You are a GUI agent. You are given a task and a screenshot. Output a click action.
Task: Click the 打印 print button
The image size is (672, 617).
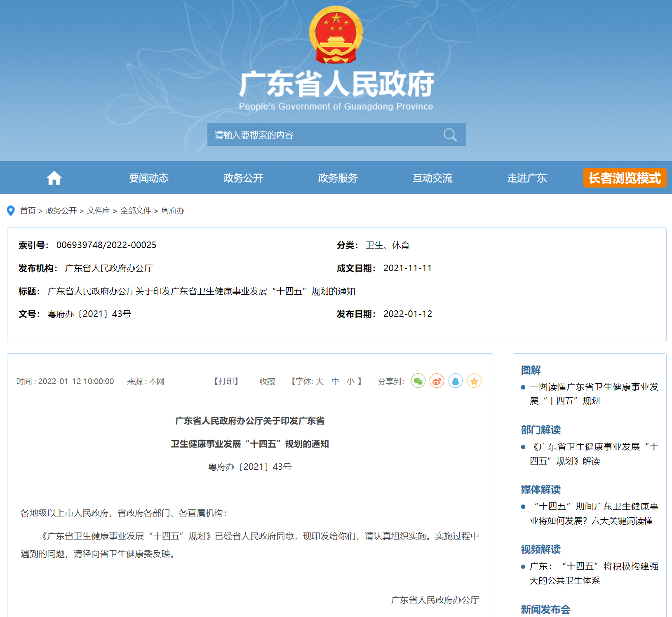pyautogui.click(x=226, y=381)
